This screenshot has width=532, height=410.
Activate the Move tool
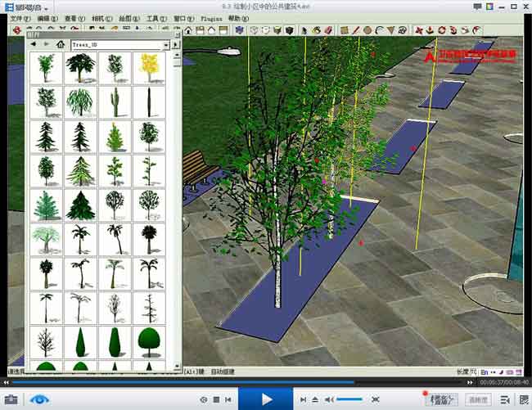[x=419, y=30]
